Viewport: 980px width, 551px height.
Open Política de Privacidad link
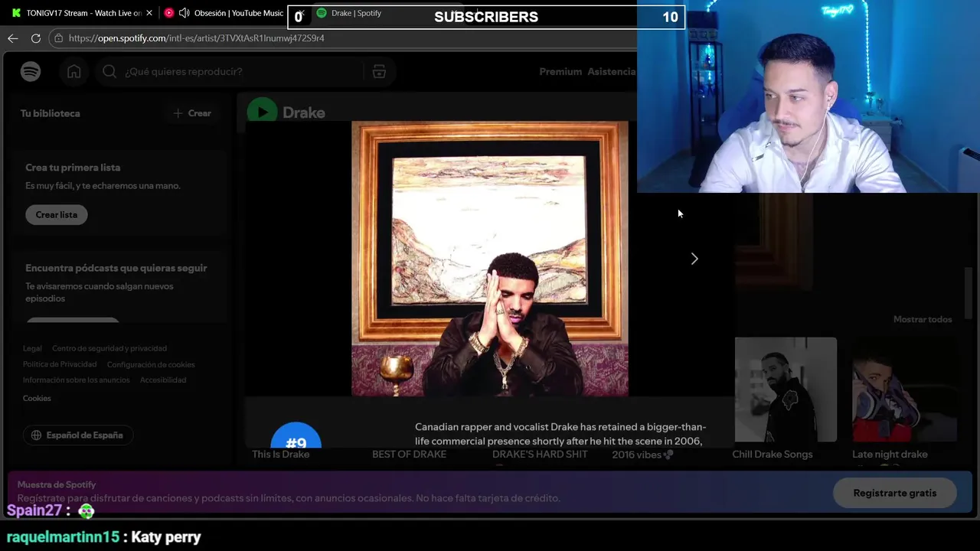click(x=60, y=364)
